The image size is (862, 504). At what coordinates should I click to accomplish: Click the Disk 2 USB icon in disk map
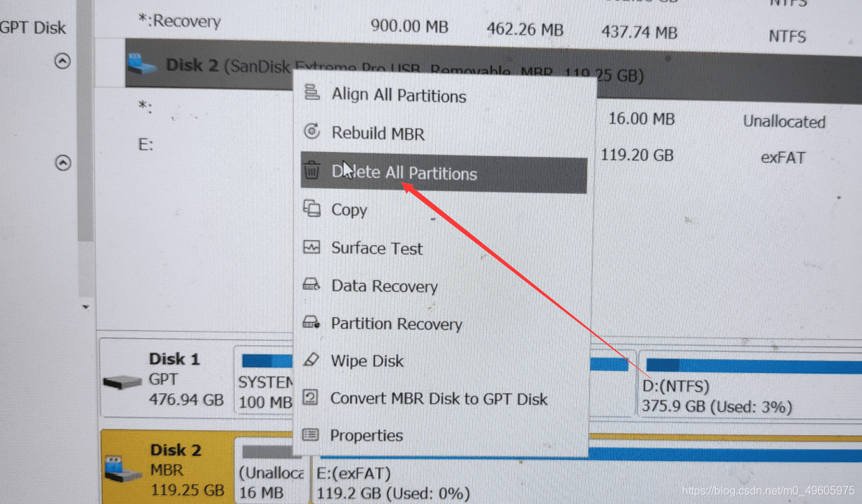pos(123,469)
